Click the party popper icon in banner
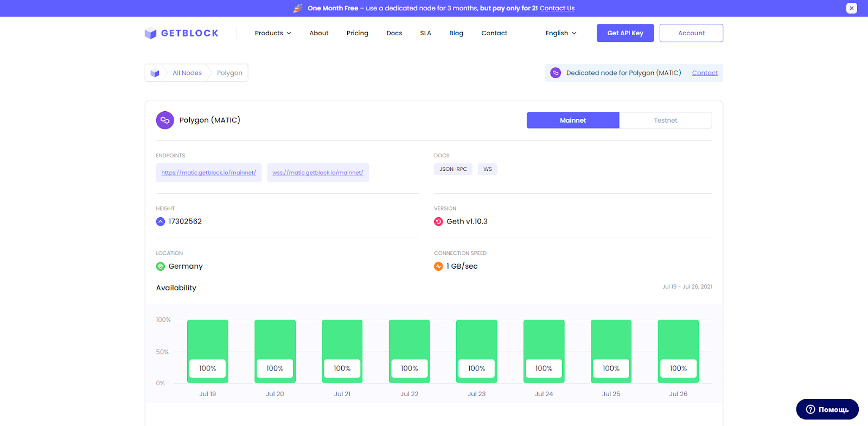The image size is (868, 426). coord(298,8)
